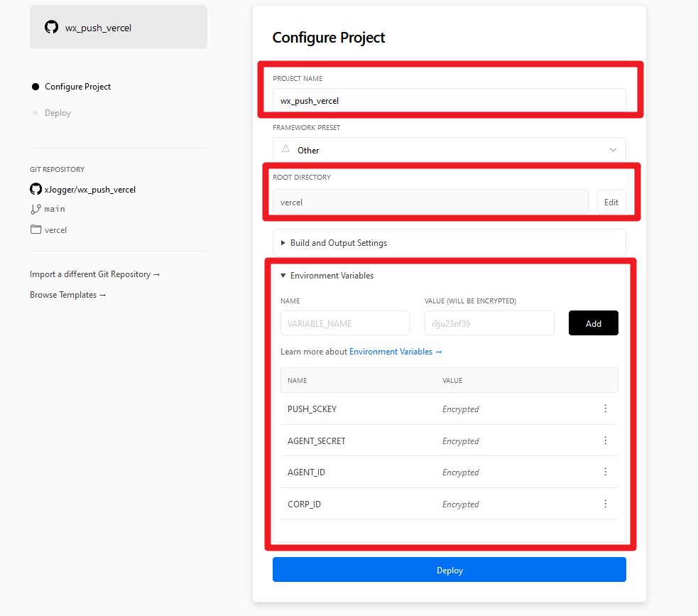Add the environment variable
The image size is (698, 616).
point(594,323)
